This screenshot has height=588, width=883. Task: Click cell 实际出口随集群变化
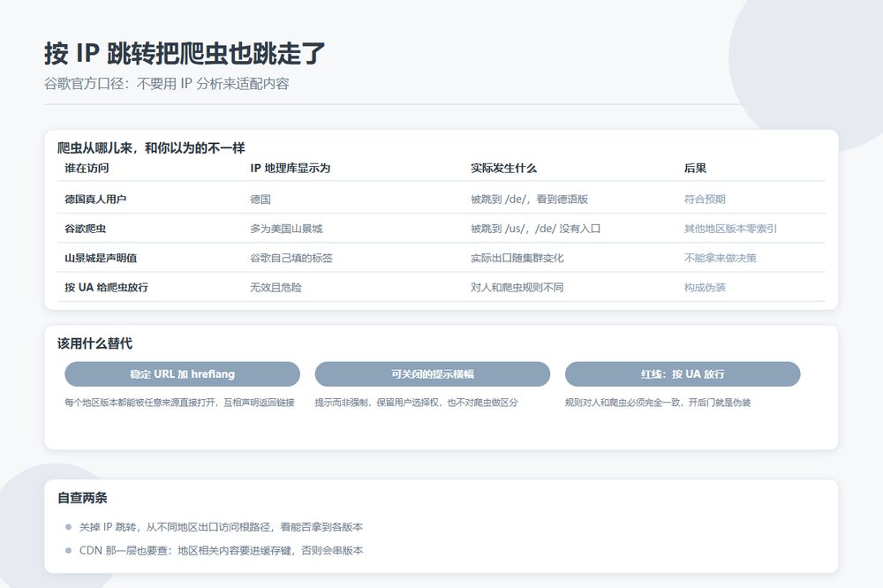tap(517, 258)
